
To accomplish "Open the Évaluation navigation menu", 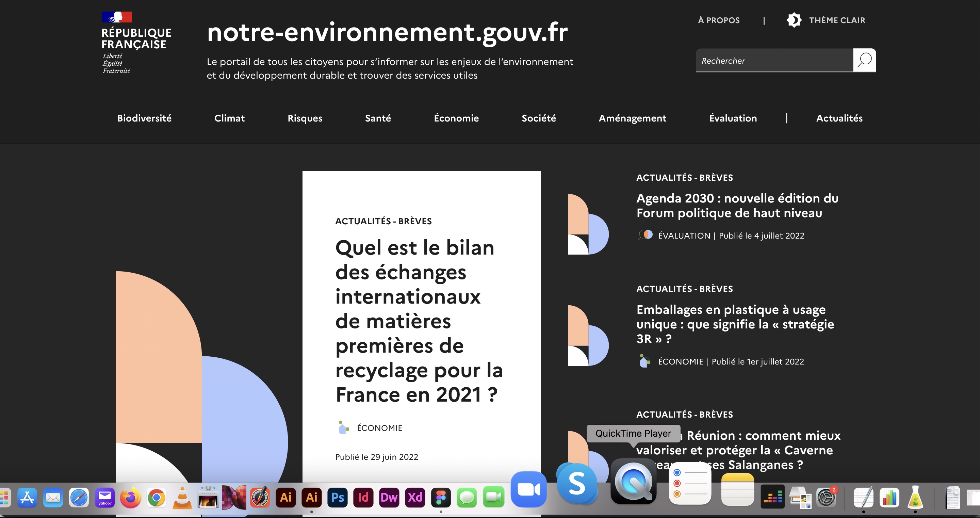I will pyautogui.click(x=733, y=118).
